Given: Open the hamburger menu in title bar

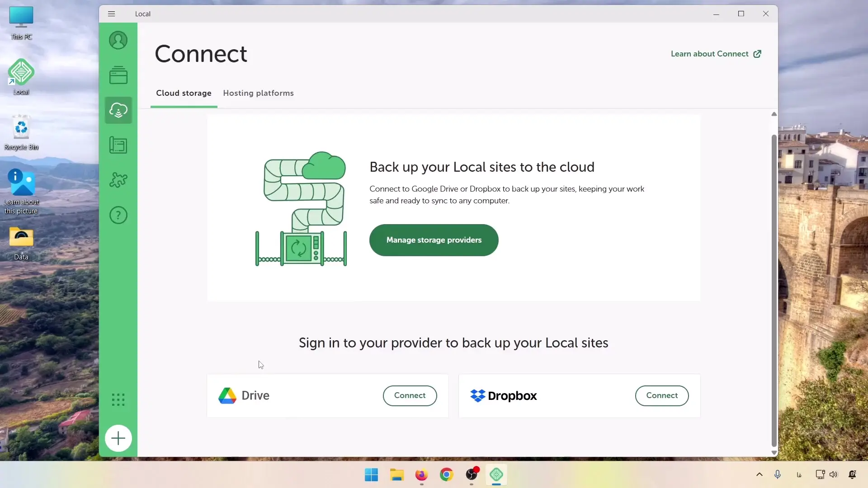Looking at the screenshot, I should [111, 14].
